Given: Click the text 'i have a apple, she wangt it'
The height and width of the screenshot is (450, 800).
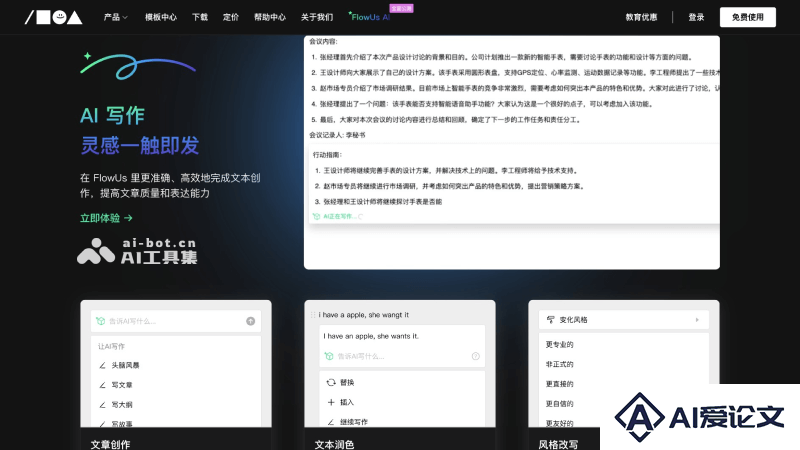Looking at the screenshot, I should coord(364,315).
